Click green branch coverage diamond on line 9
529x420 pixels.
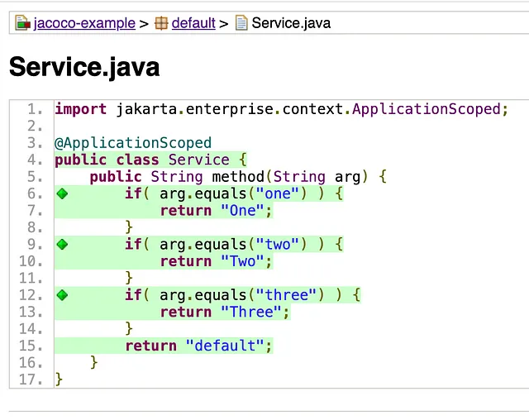point(62,245)
